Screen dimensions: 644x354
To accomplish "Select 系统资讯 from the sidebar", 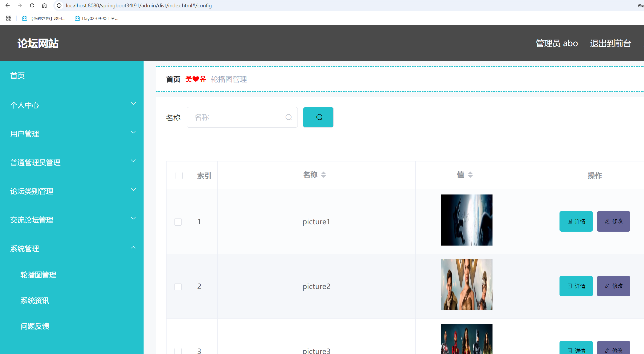I will [x=35, y=300].
